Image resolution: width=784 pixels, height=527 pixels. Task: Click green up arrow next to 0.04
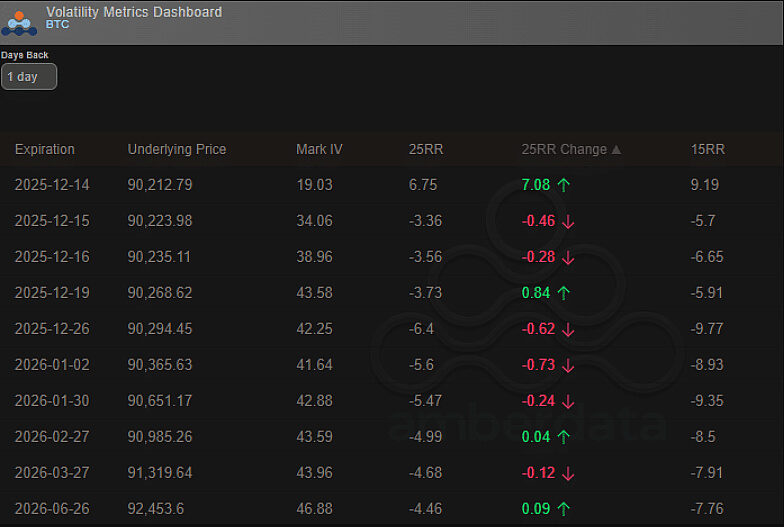(564, 437)
